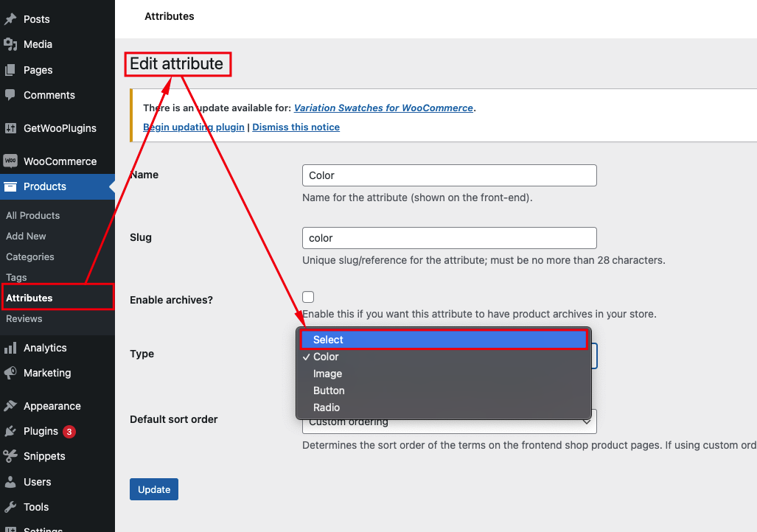Click the Name field label

[144, 175]
